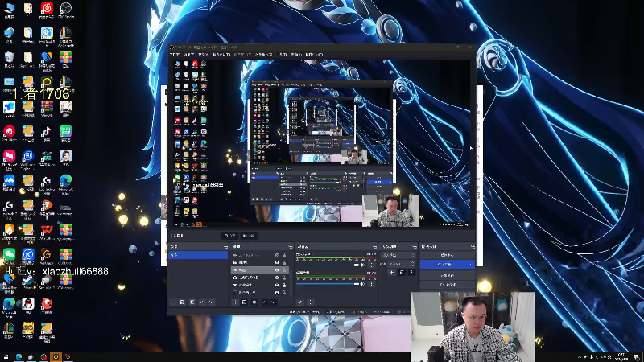
Task: Adjust the first audio channel volume slider
Action: pos(328,265)
